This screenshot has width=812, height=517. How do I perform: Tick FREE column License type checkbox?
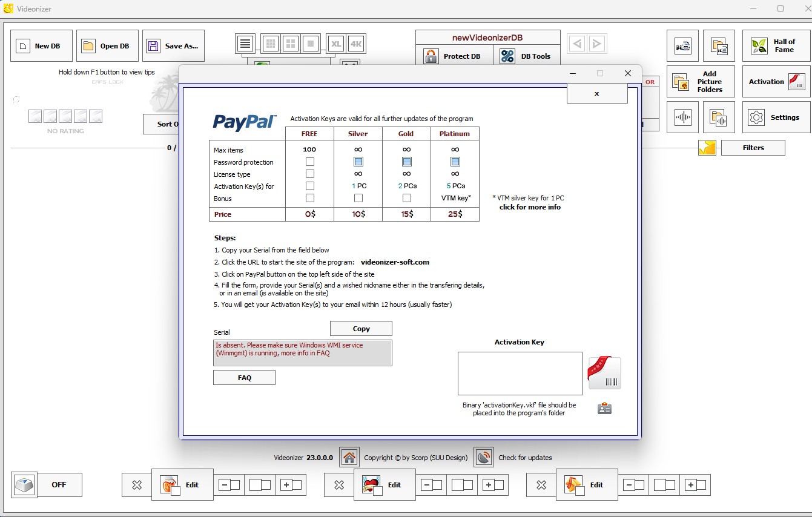click(x=310, y=174)
